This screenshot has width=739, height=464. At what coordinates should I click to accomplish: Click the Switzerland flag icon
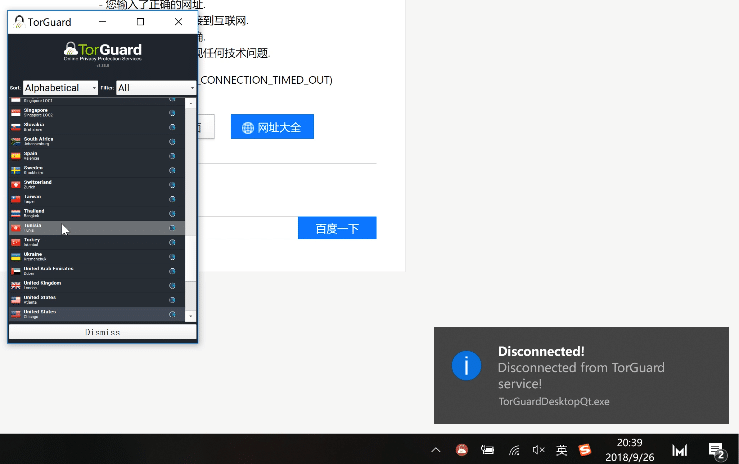[x=16, y=185]
